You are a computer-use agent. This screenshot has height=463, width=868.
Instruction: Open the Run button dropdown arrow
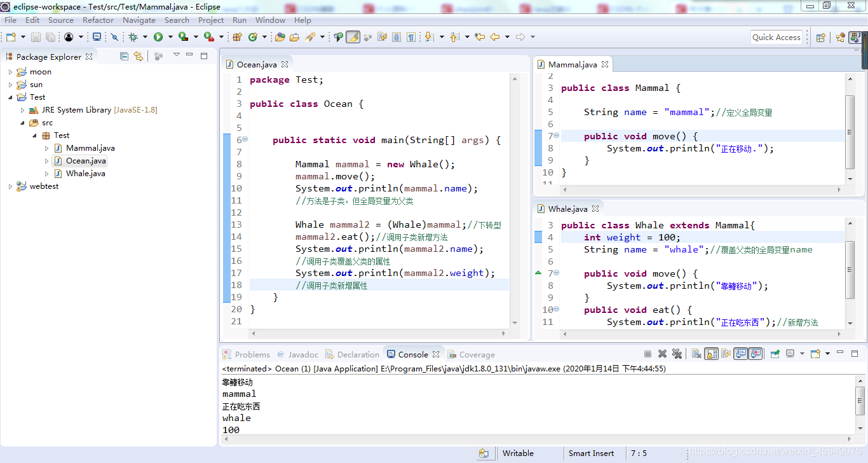(x=170, y=37)
